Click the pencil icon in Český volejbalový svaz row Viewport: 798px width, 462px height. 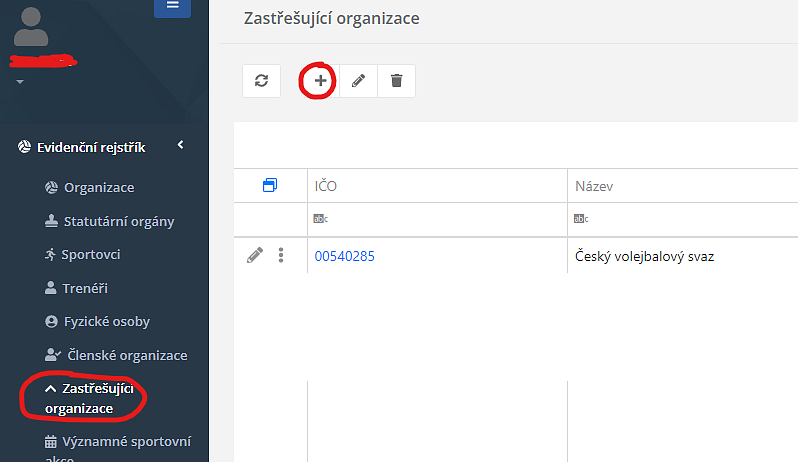(x=255, y=256)
